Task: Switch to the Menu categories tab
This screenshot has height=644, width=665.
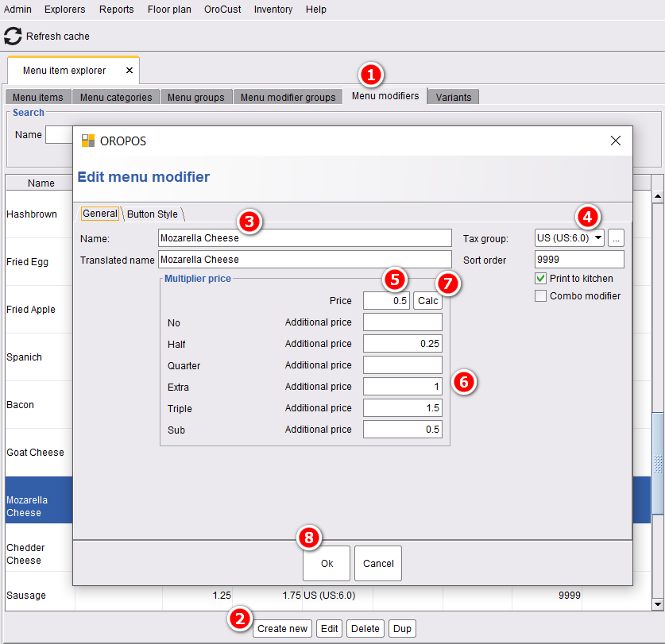Action: click(116, 97)
